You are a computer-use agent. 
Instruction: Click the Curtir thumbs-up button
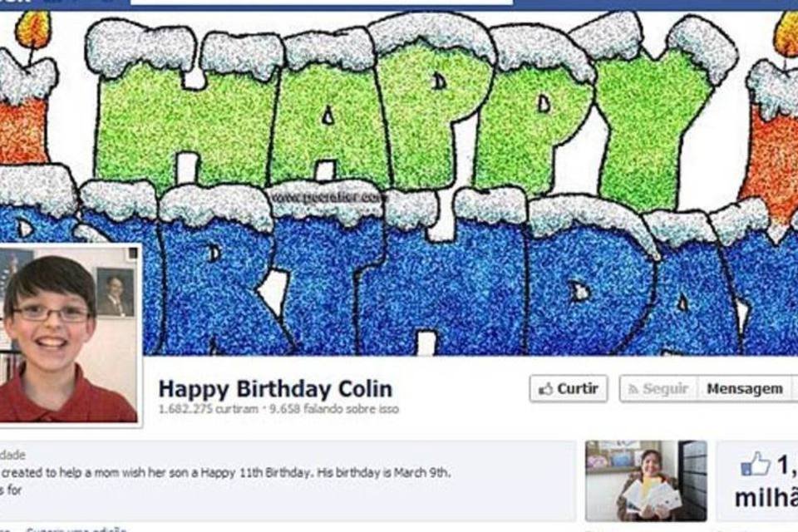point(569,389)
